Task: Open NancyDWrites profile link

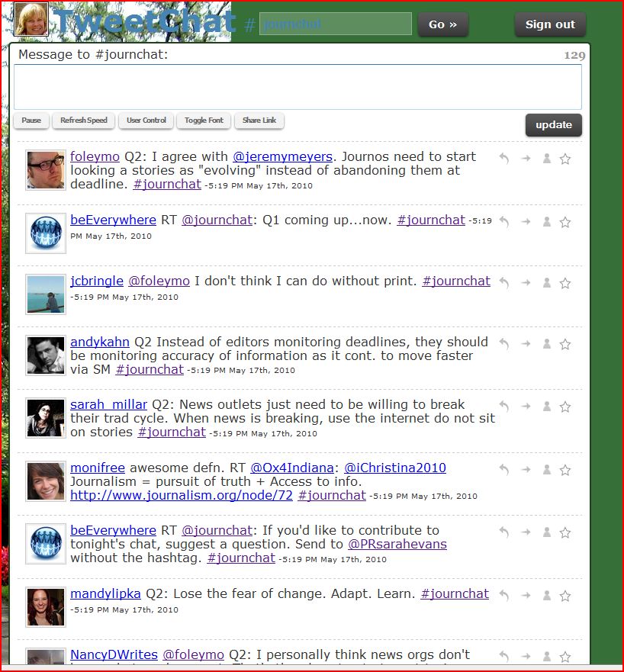Action: click(114, 654)
